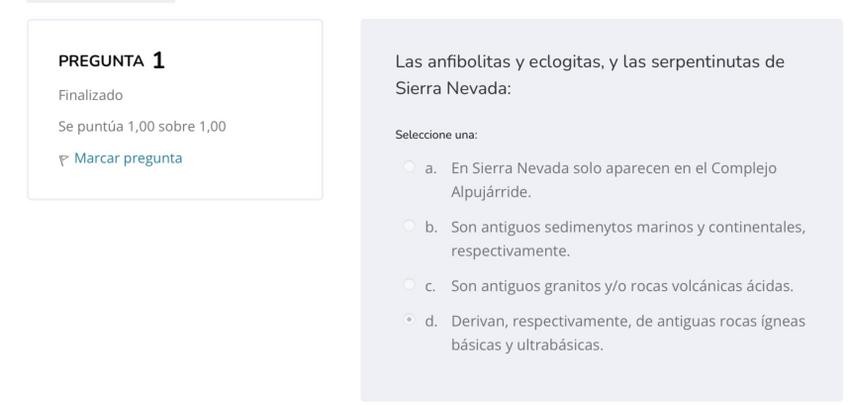Screen dimensions: 848x405
Task: Click answer text about granitos y rocas volcánicas
Action: 621,286
